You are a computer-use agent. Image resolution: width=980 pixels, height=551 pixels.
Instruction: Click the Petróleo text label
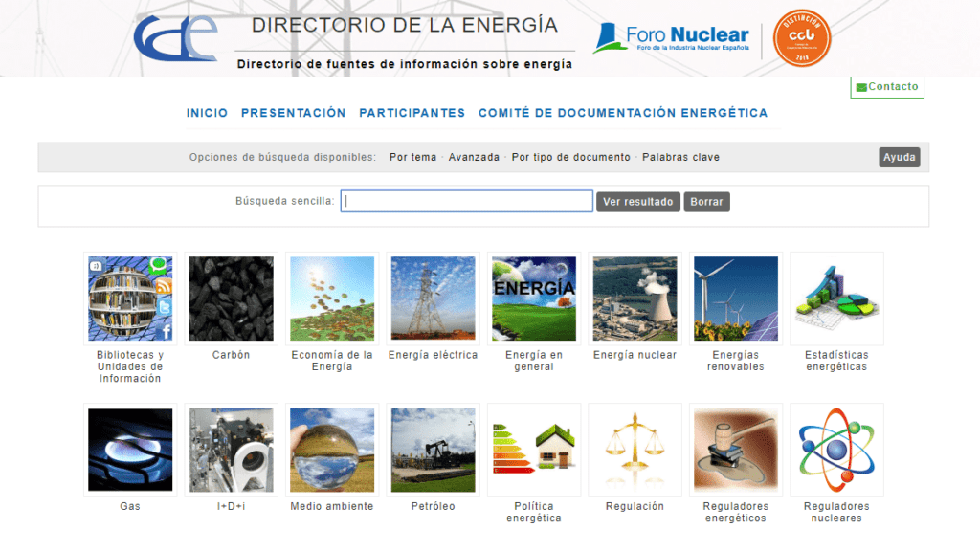[x=434, y=506]
